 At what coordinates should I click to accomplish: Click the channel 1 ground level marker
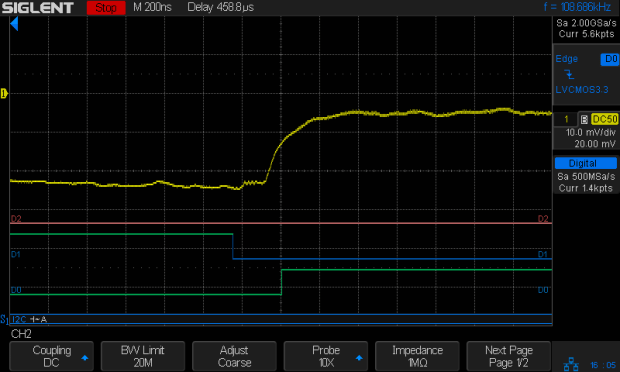tap(4, 94)
